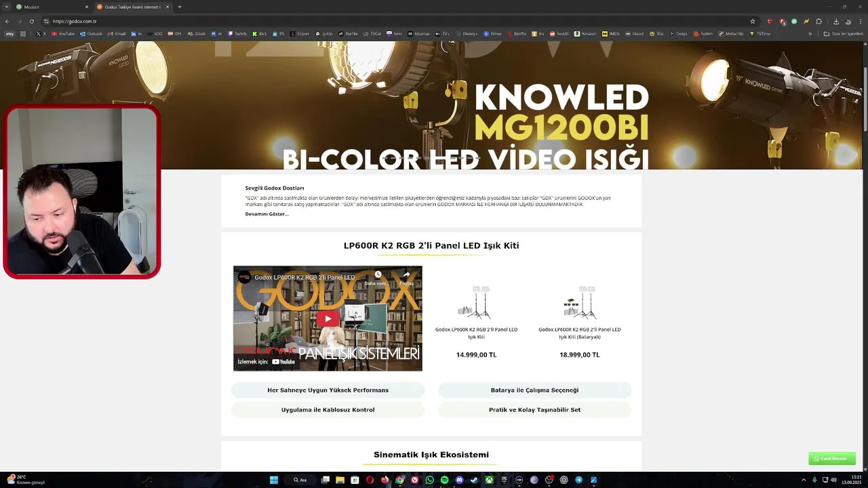The width and height of the screenshot is (868, 488).
Task: Open Xbox app from the taskbar
Action: [x=490, y=480]
